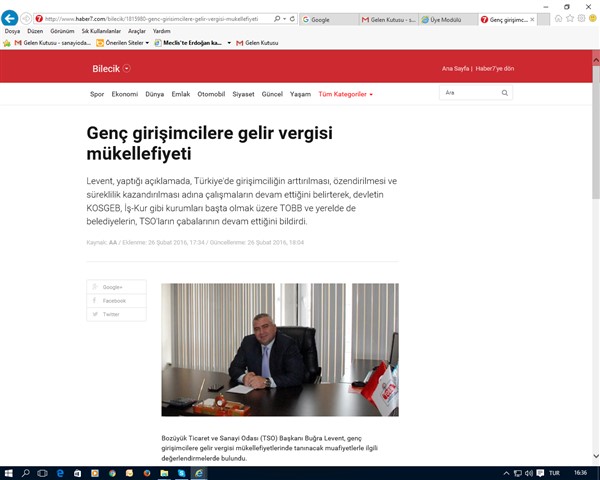Share the article via Facebook button
The image size is (600, 480).
[116, 301]
